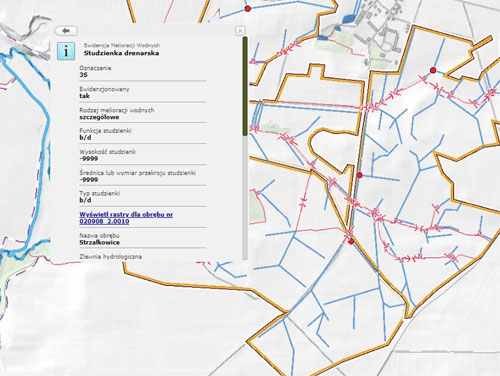Click the 'Funkcja studzienki' label
The image size is (500, 376).
coord(105,131)
